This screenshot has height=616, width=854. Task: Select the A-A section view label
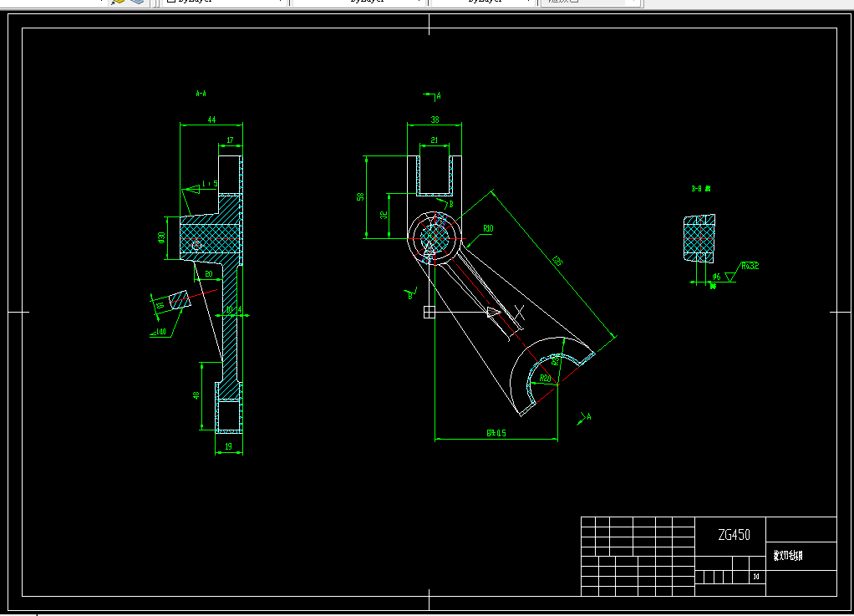(201, 94)
